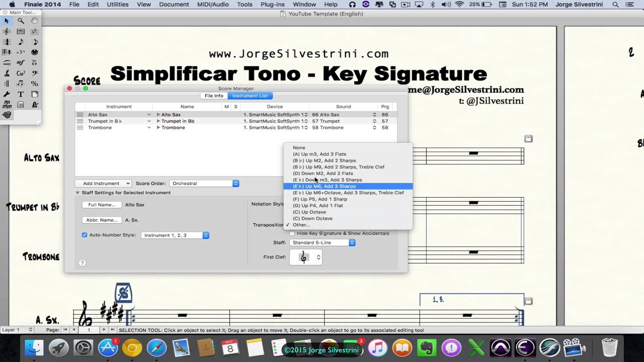Select the Simple Entry eighth-note tool
The height and width of the screenshot is (362, 644).
[x=21, y=42]
